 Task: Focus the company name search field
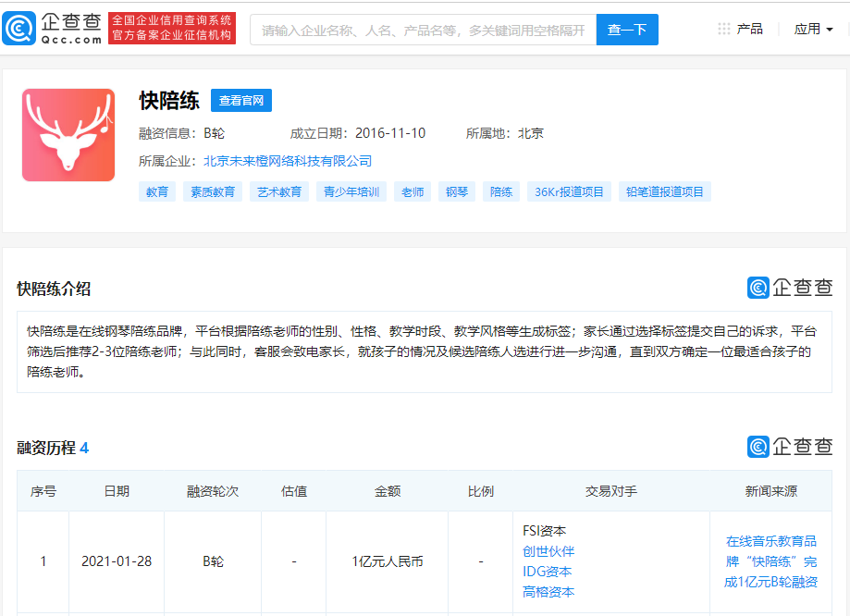click(424, 30)
